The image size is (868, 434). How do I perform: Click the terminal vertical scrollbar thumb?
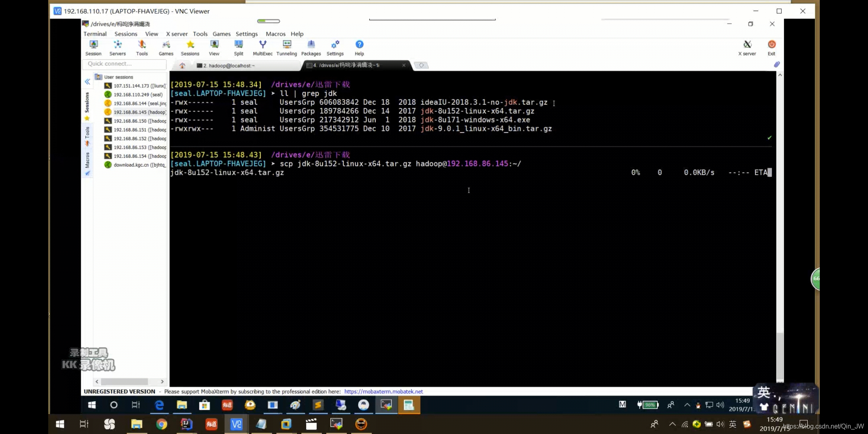780,356
